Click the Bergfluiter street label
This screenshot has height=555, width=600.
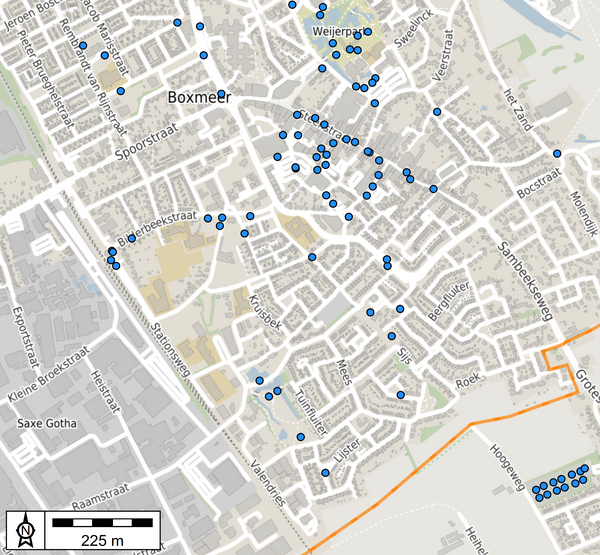click(448, 301)
